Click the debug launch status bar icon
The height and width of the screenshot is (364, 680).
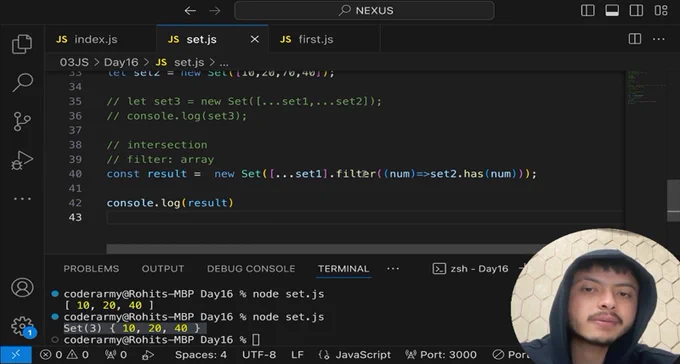point(148,355)
